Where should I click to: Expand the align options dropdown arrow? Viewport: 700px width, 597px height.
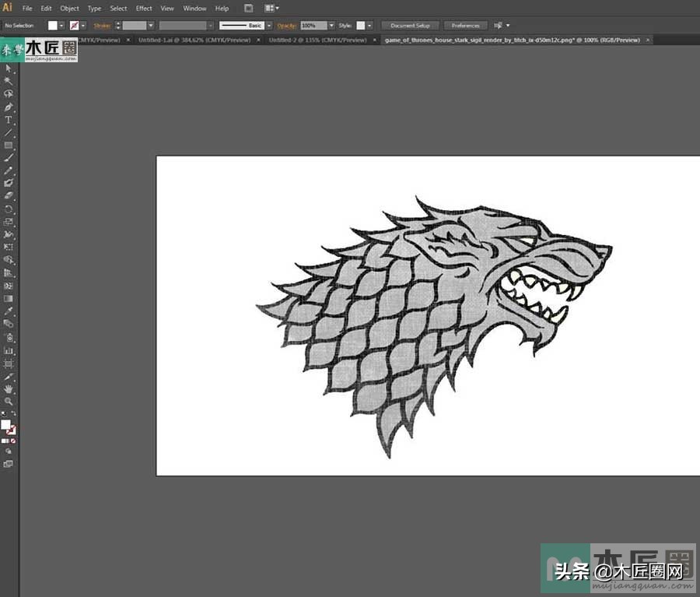coord(508,26)
